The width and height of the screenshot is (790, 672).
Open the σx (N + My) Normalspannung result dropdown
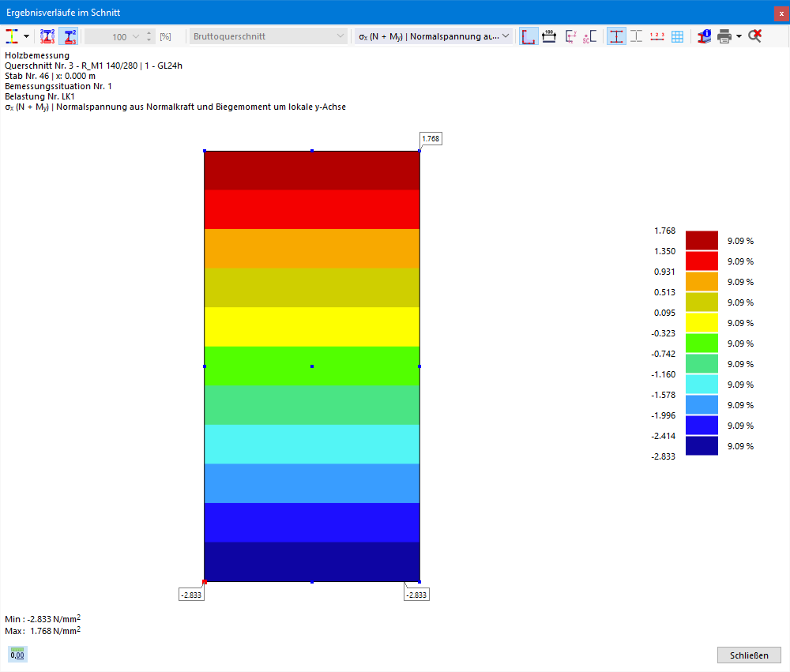pyautogui.click(x=434, y=36)
